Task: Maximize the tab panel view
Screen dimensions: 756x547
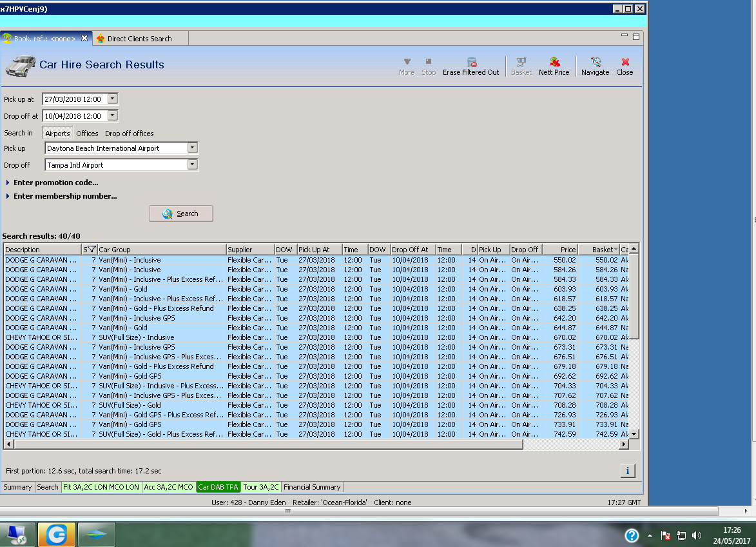Action: click(x=636, y=36)
